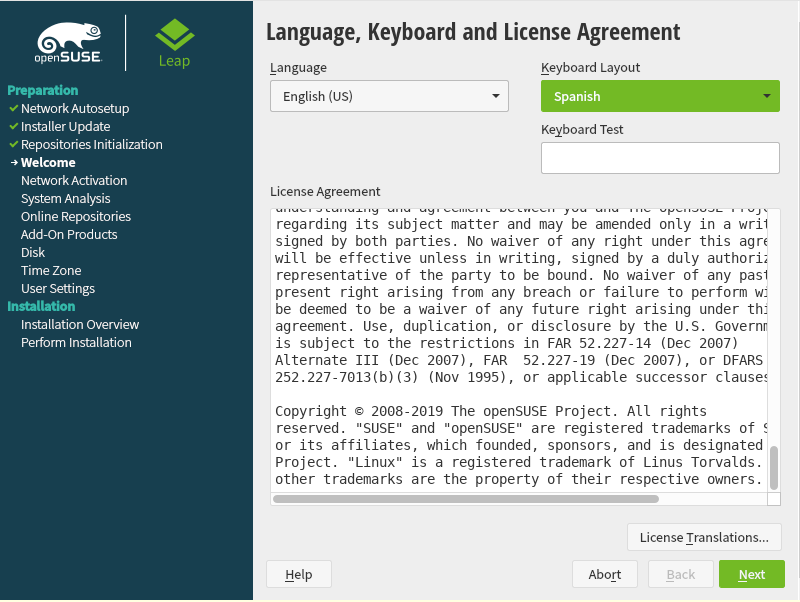This screenshot has height=602, width=800.
Task: Click the Copyright 2008-2019 line in license
Action: point(491,411)
